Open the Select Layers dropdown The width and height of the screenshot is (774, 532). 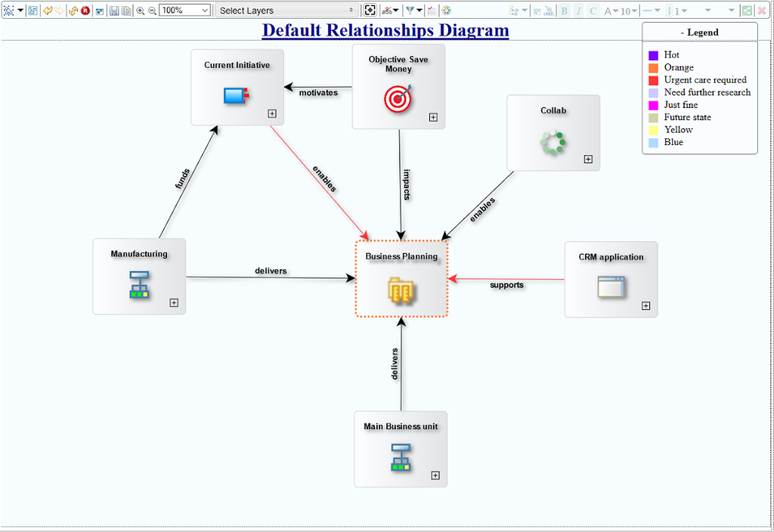tap(287, 11)
